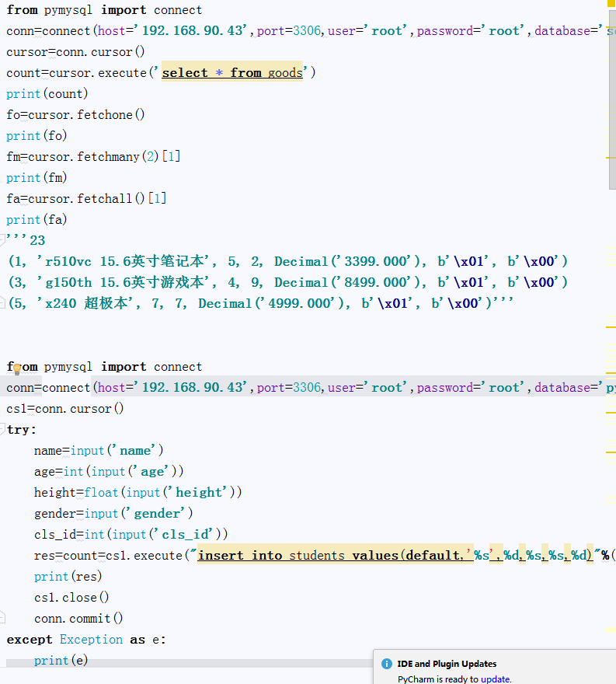Click the fo=cursor.fetchone() line
Screen dimensions: 616x684
pyautogui.click(x=75, y=115)
